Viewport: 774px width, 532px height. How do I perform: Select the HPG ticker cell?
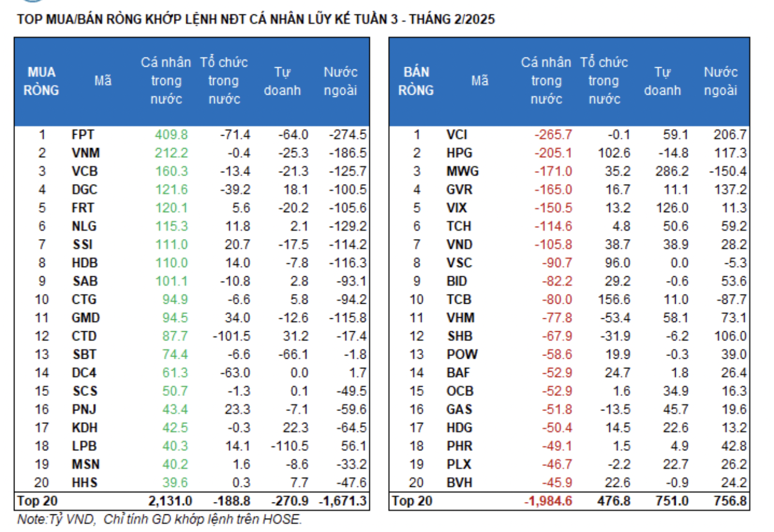459,153
